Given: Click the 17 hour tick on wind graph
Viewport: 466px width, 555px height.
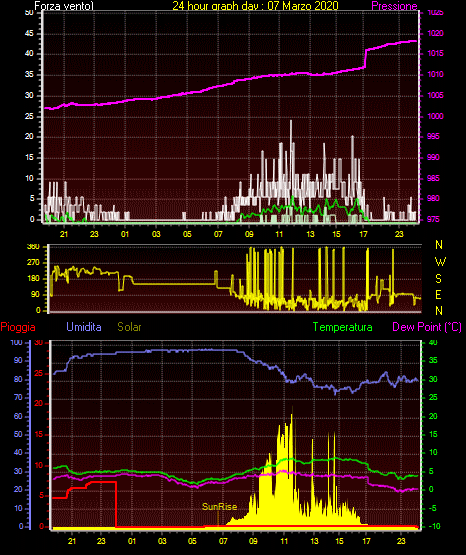Looking at the screenshot, I should (x=363, y=234).
